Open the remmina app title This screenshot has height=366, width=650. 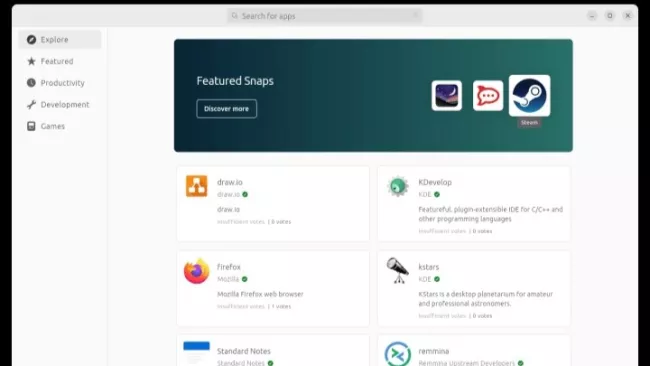click(434, 351)
